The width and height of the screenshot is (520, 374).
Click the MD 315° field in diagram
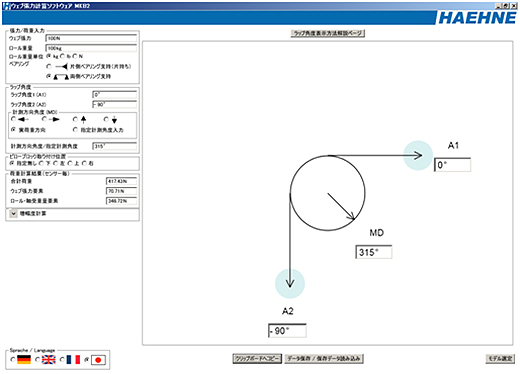373,252
